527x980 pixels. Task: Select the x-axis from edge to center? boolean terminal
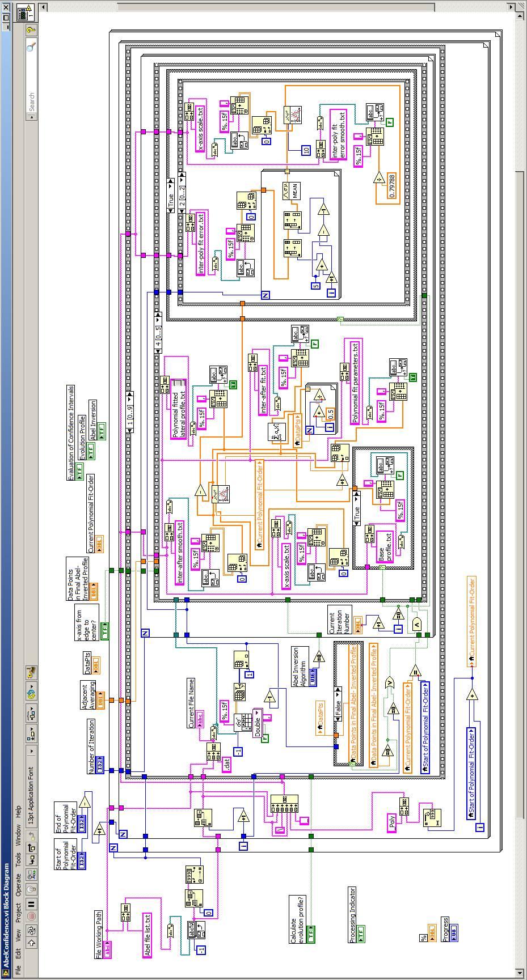104,631
